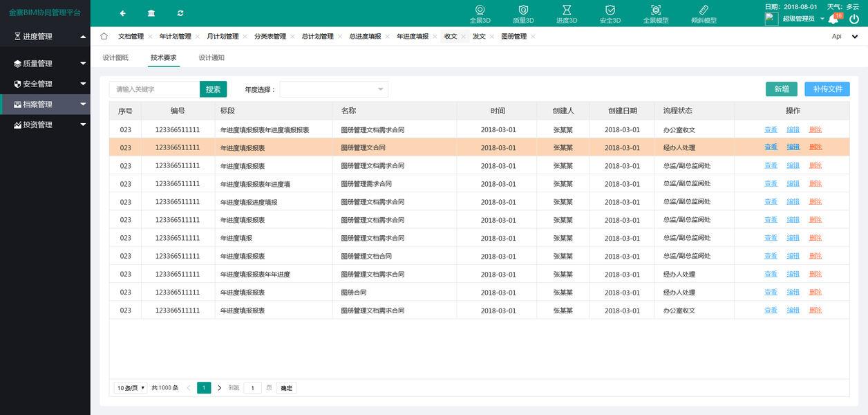Close the 发文 tab
Image resolution: width=868 pixels, height=415 pixels.
(x=492, y=37)
